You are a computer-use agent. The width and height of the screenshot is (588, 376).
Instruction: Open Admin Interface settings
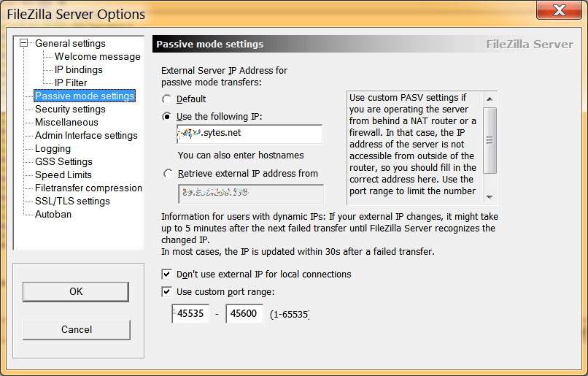tap(86, 135)
